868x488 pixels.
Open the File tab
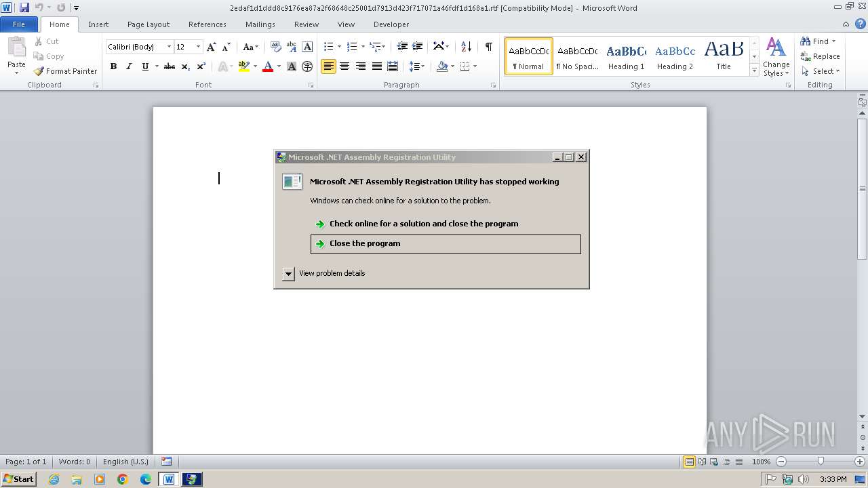(x=19, y=24)
